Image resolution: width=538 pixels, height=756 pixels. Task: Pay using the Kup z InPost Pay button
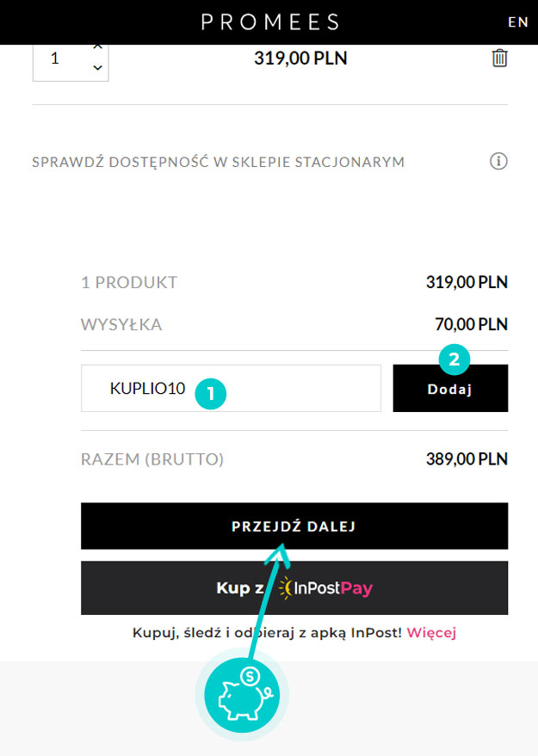coord(294,588)
